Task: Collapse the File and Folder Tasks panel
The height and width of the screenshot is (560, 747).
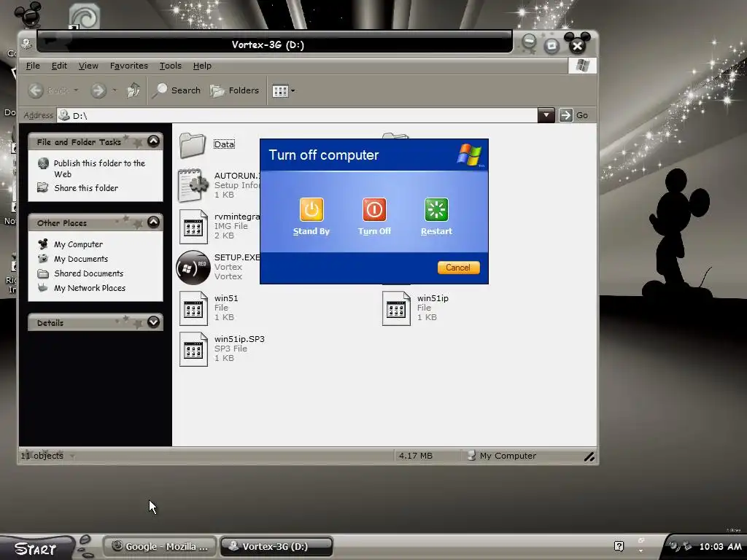Action: point(153,141)
